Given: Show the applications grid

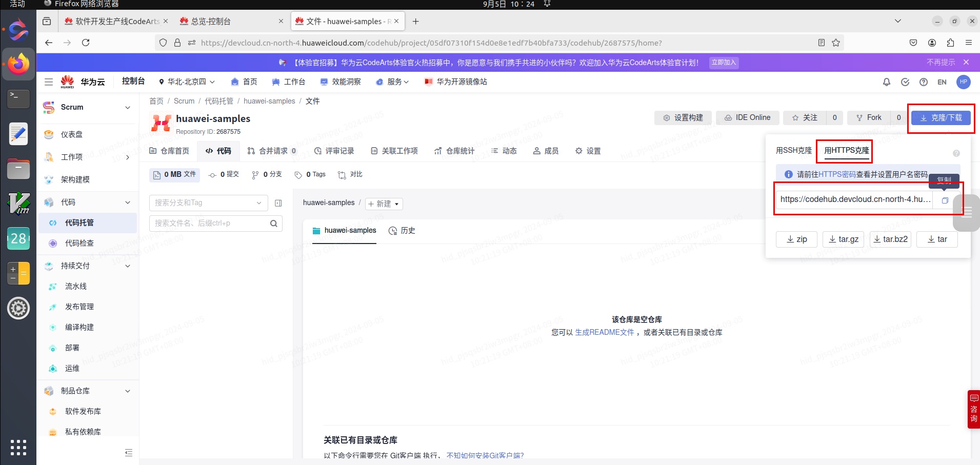Looking at the screenshot, I should pos(18,447).
